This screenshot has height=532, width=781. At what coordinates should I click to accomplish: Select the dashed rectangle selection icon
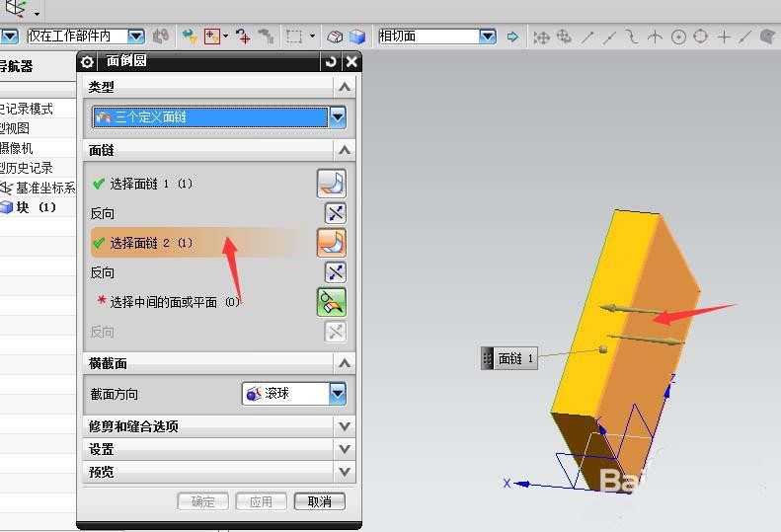(x=294, y=37)
